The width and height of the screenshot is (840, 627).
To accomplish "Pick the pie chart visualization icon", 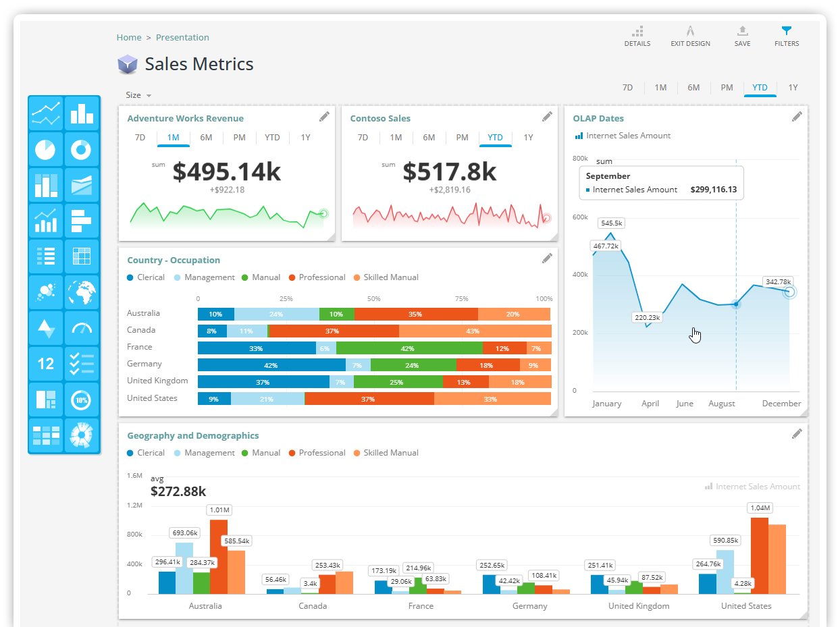I will tap(45, 149).
